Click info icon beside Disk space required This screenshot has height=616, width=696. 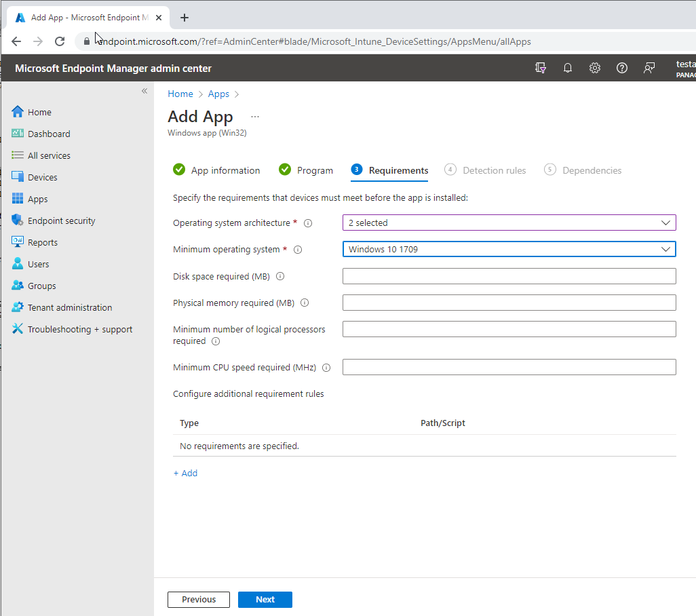point(280,276)
